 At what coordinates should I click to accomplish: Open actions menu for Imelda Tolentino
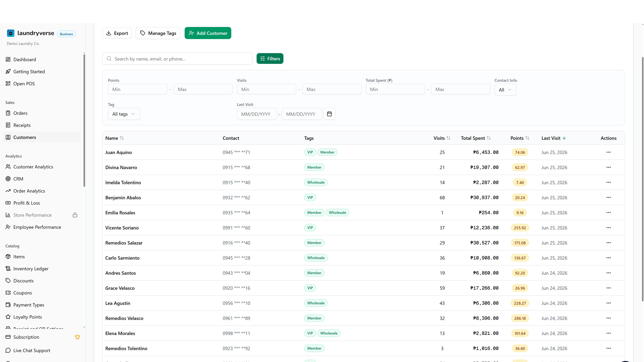608,182
